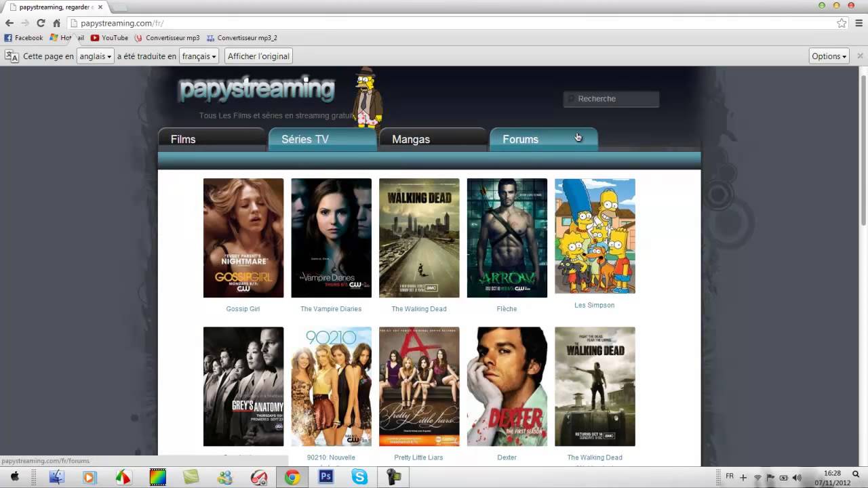Click the Dexter title link
This screenshot has width=868, height=488.
click(x=507, y=457)
